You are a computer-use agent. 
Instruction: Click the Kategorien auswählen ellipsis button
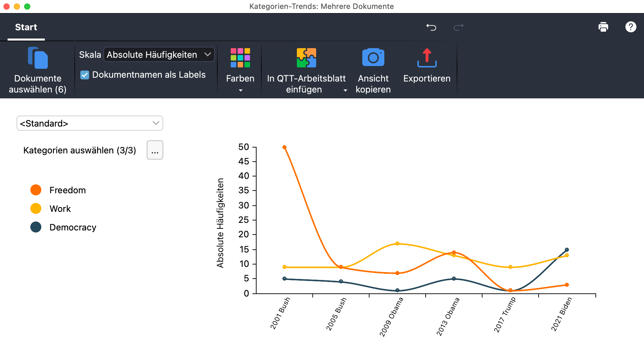coord(155,150)
